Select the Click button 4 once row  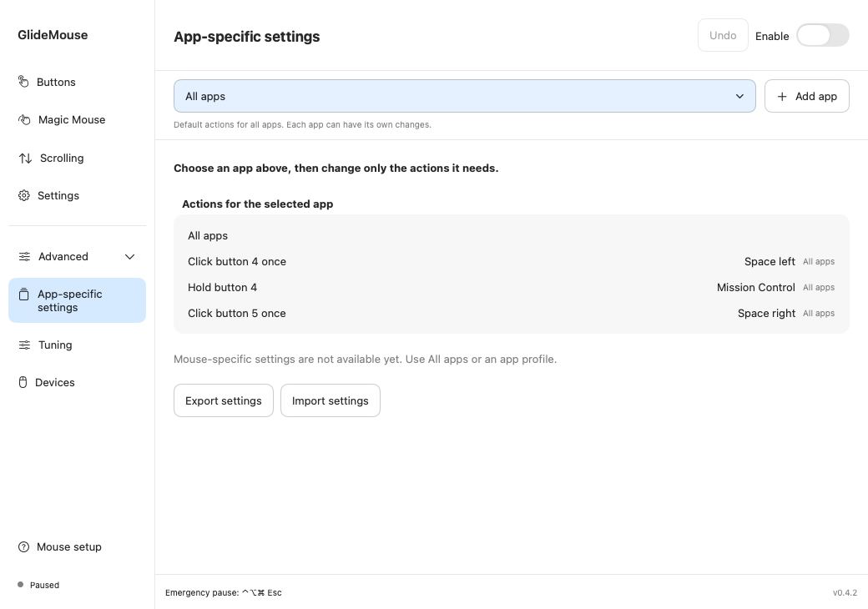[x=511, y=262]
